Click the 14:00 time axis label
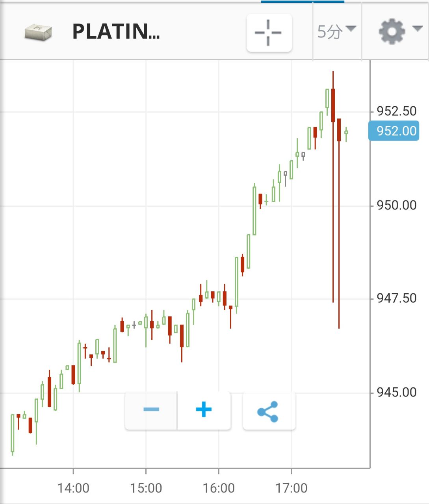 pos(73,488)
